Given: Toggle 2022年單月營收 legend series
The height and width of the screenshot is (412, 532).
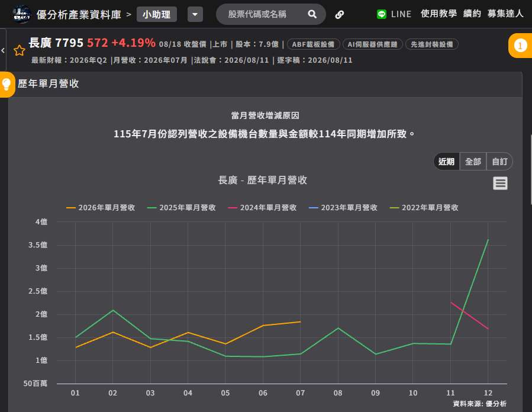Looking at the screenshot, I should point(424,207).
